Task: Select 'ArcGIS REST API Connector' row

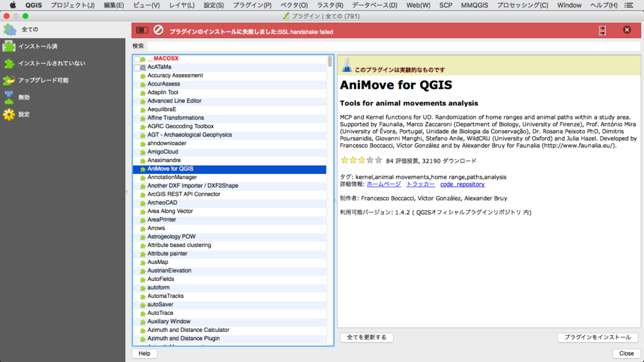Action: pos(230,194)
